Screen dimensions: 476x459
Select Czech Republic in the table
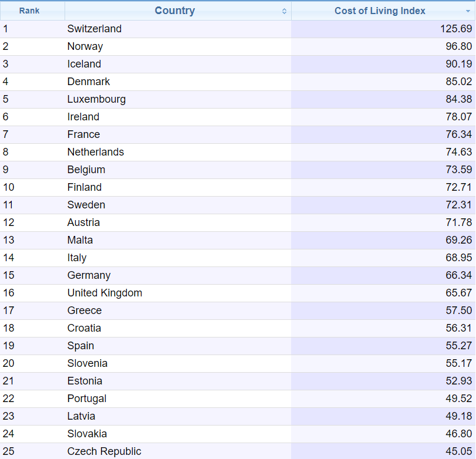[104, 451]
